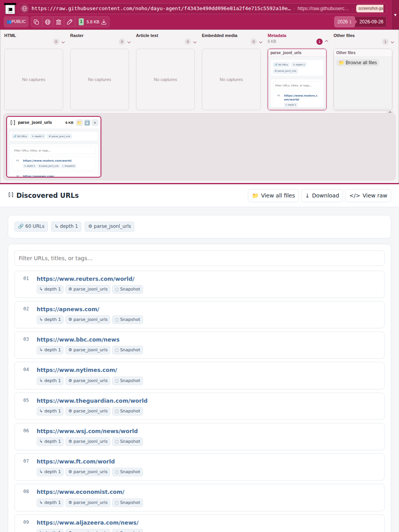Select the Embedded media column heading
The image size is (399, 532).
(219, 35)
